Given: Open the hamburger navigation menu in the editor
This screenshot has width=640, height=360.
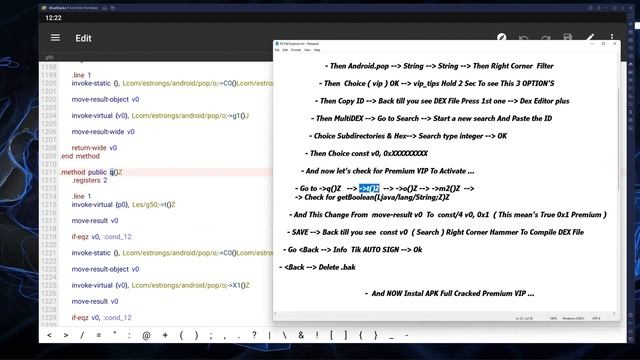Looking at the screenshot, I should (x=55, y=38).
